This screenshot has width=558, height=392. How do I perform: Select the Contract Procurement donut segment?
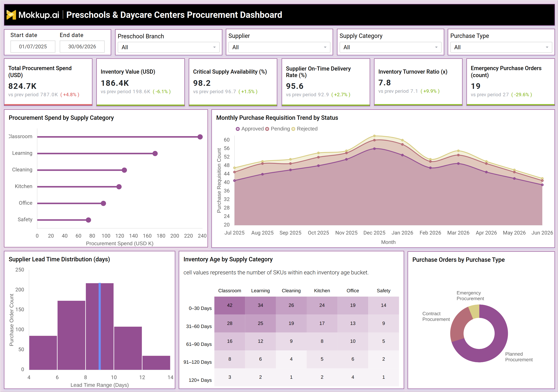pyautogui.click(x=459, y=325)
